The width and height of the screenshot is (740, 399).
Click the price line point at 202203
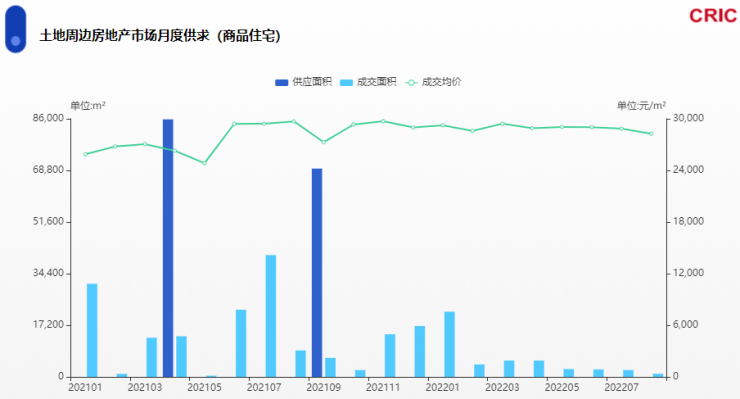[x=502, y=124]
